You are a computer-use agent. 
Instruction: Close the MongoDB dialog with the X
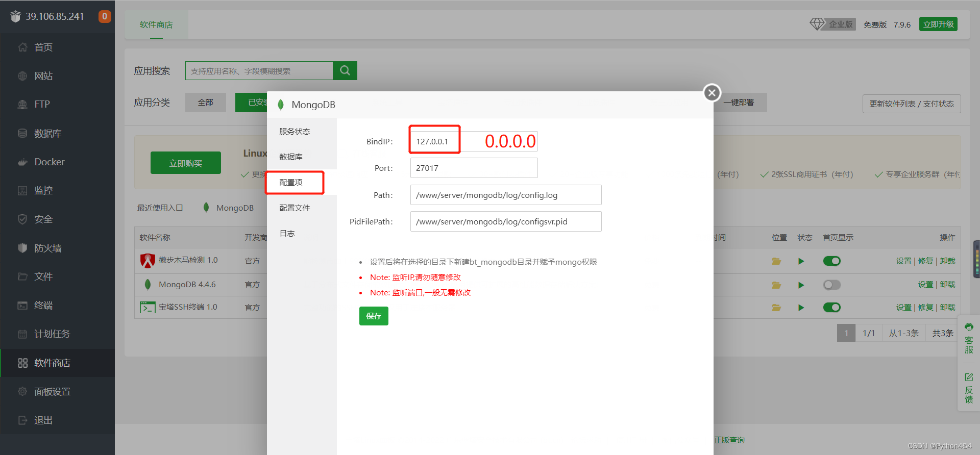point(712,93)
